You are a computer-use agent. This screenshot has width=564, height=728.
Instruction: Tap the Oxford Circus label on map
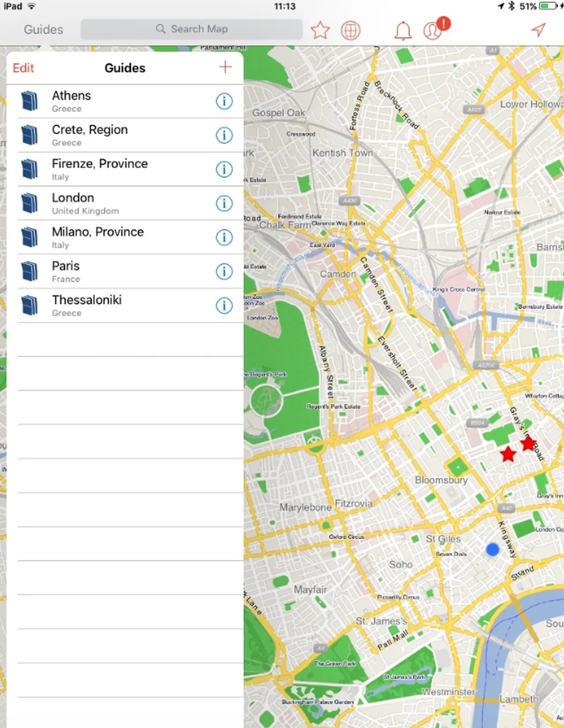346,537
